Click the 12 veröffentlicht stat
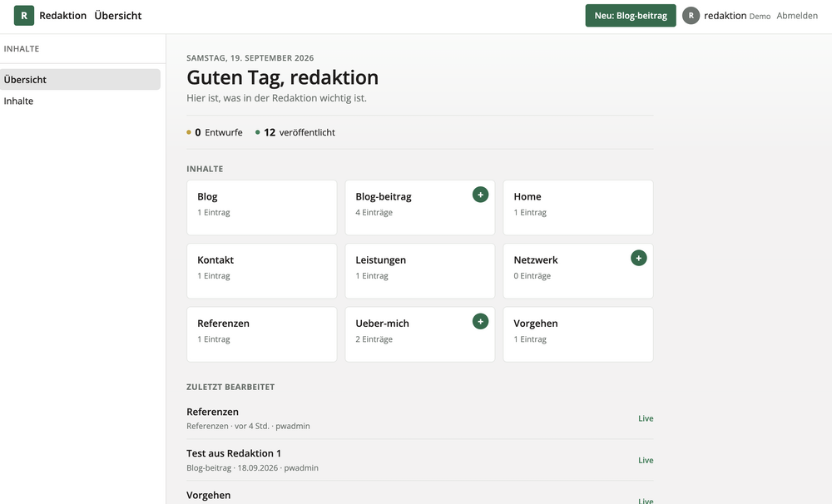This screenshot has width=832, height=504. (x=295, y=132)
